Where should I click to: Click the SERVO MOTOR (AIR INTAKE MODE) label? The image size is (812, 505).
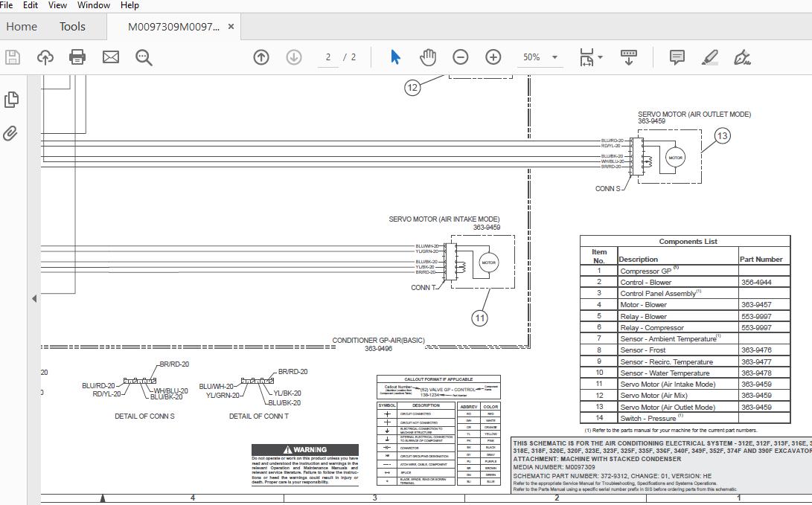point(444,219)
